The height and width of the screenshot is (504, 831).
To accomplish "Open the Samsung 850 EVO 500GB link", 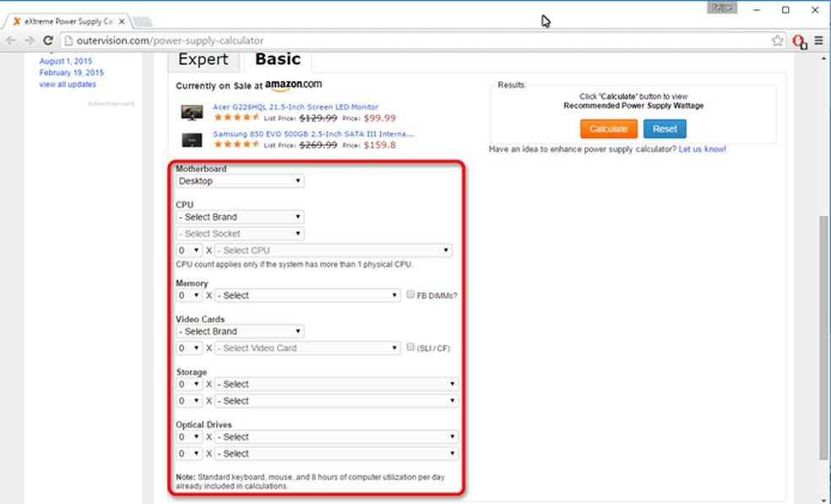I will 313,134.
